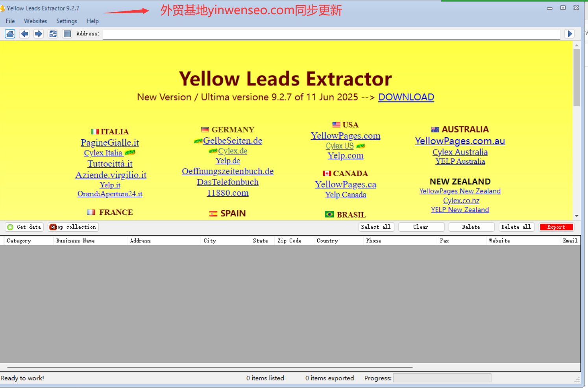The height and width of the screenshot is (388, 588).
Task: Sort by Email column header
Action: 570,241
